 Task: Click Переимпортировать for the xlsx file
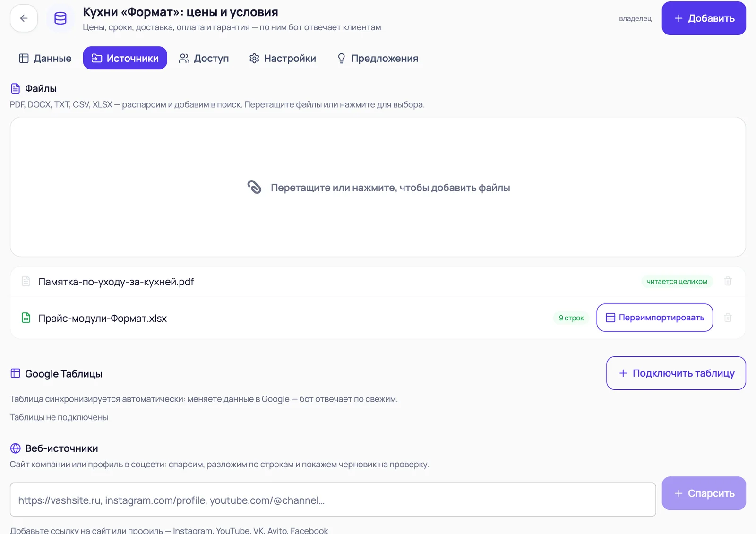pyautogui.click(x=655, y=318)
